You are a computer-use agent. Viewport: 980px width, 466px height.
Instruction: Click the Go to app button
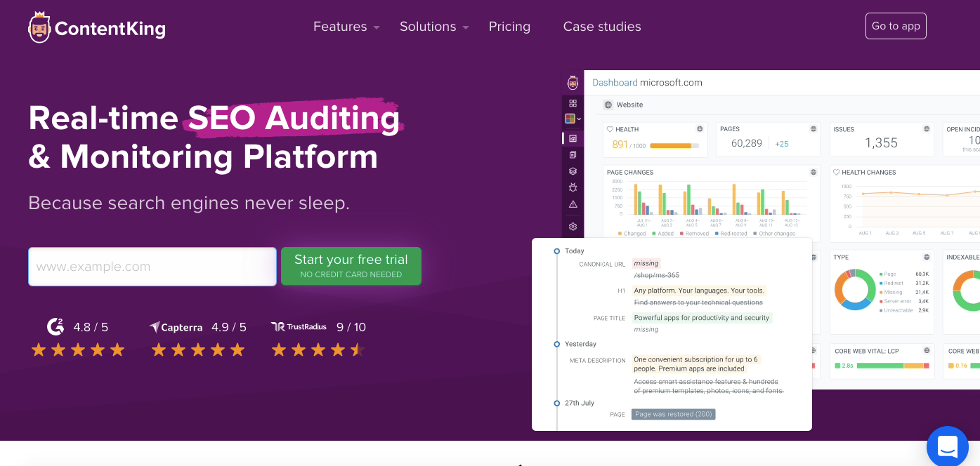pyautogui.click(x=896, y=26)
